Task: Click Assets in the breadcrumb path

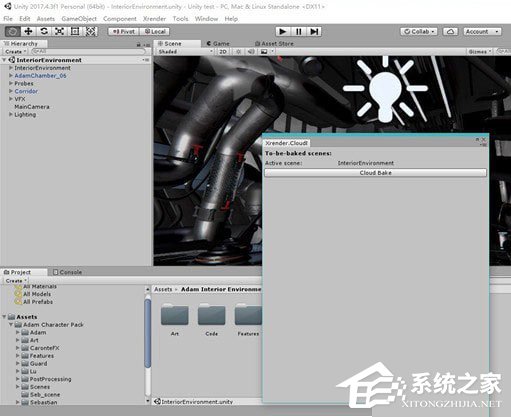Action: pyautogui.click(x=163, y=289)
